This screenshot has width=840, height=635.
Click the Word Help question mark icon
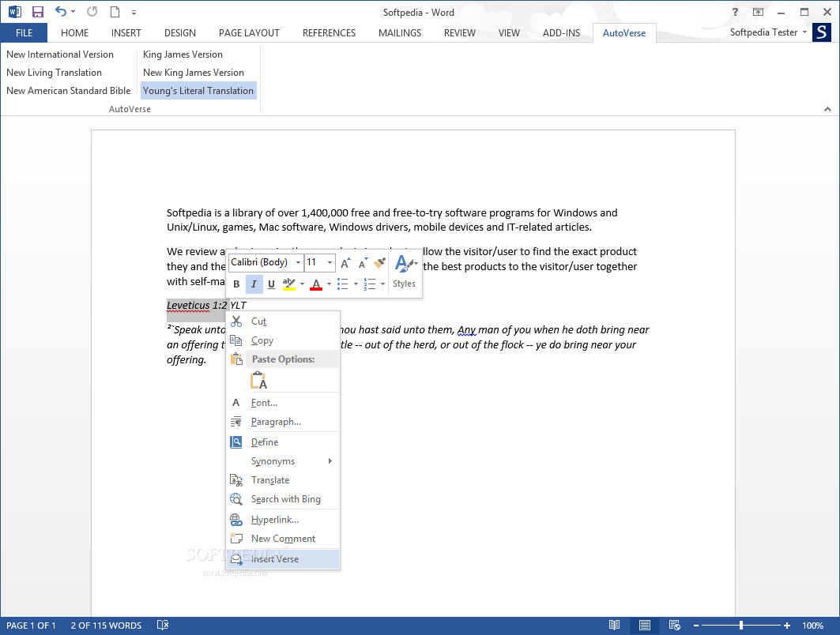[x=735, y=12]
